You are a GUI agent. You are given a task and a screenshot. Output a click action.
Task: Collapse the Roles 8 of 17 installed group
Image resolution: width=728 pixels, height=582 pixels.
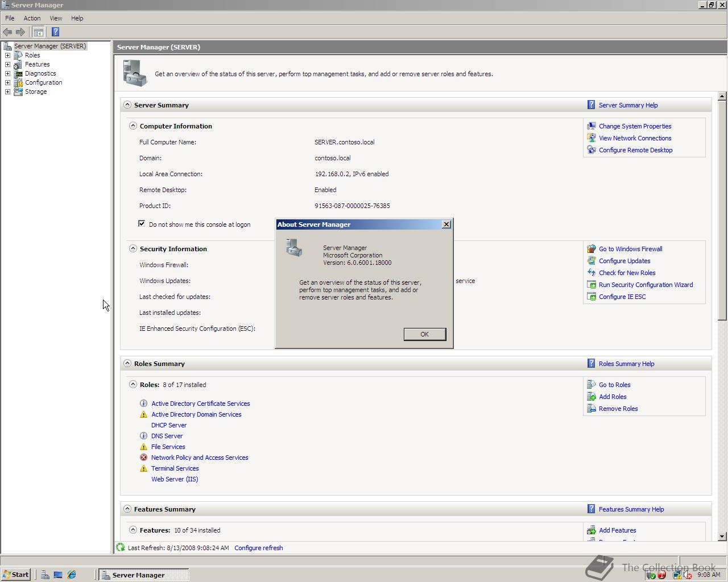(133, 384)
